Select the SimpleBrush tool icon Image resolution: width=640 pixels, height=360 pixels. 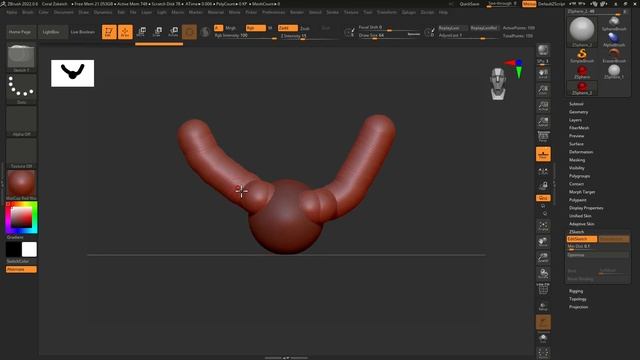(x=582, y=55)
